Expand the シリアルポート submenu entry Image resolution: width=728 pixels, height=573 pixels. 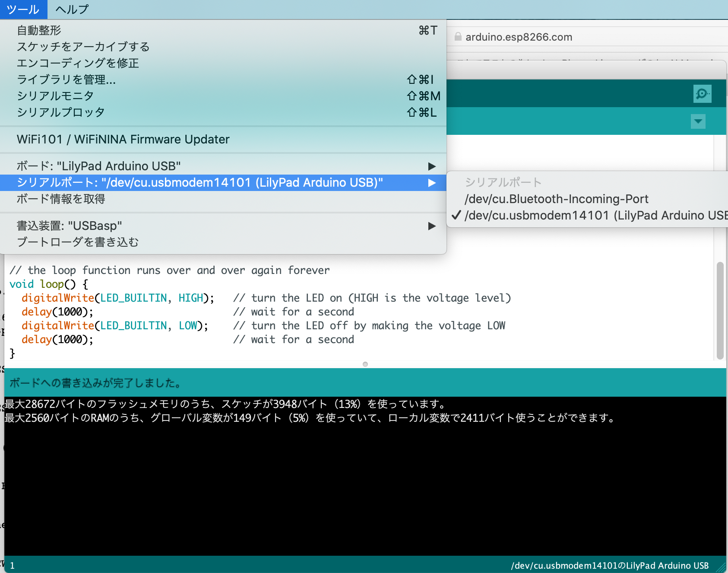point(223,182)
